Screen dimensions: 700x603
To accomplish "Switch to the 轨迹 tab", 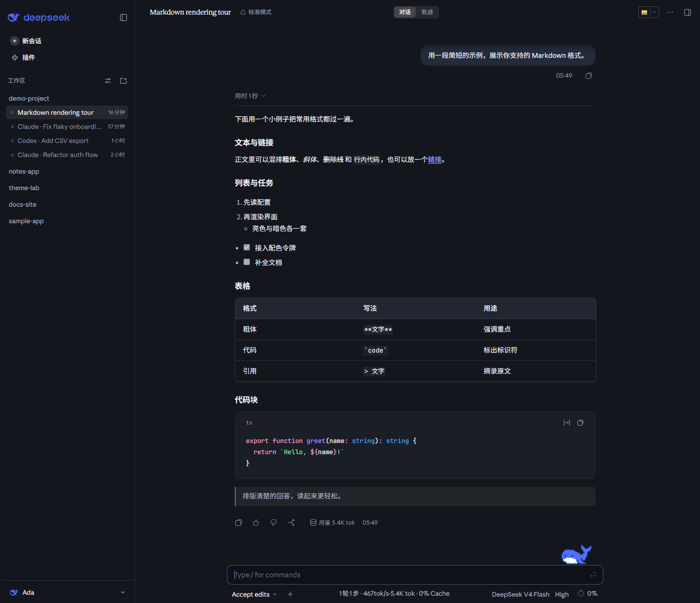I will click(x=427, y=12).
